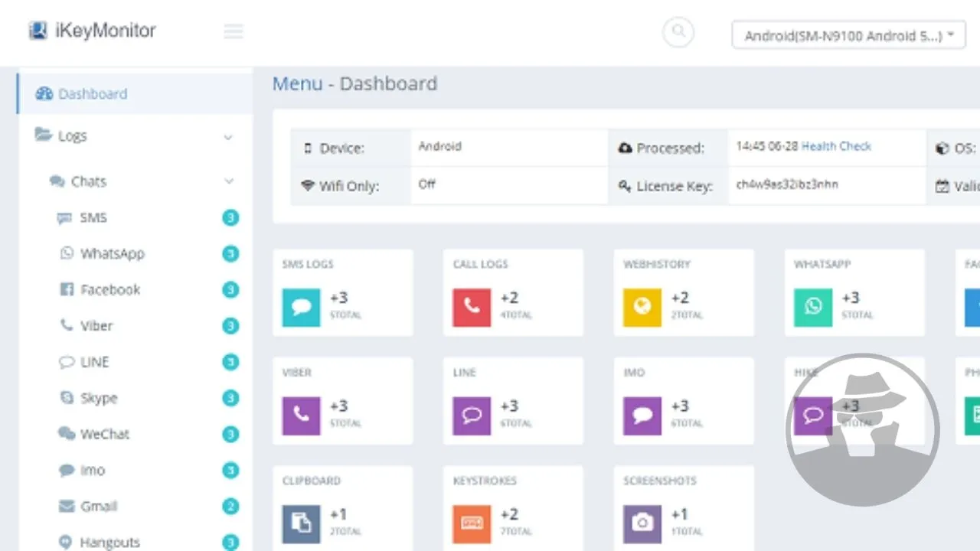Image resolution: width=980 pixels, height=551 pixels.
Task: Click the Call Logs red phone icon
Action: pos(472,308)
